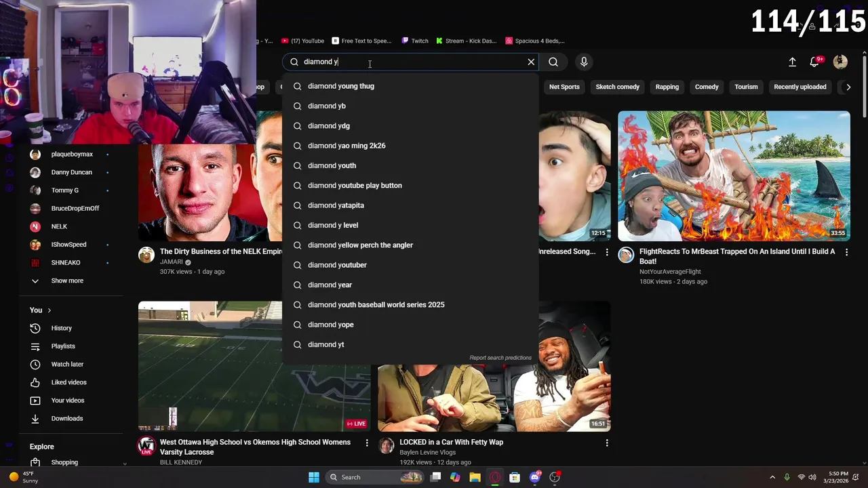
Task: Expand the 'You' section chevron
Action: [49, 310]
